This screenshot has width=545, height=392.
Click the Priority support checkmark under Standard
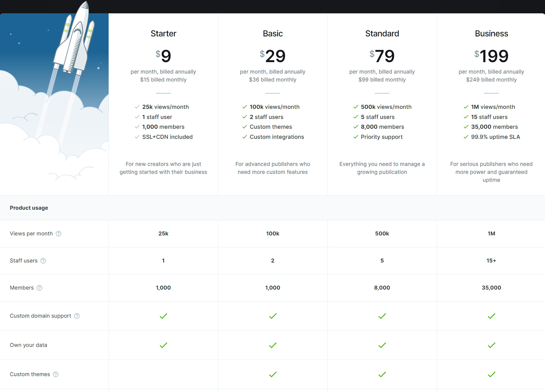point(356,137)
